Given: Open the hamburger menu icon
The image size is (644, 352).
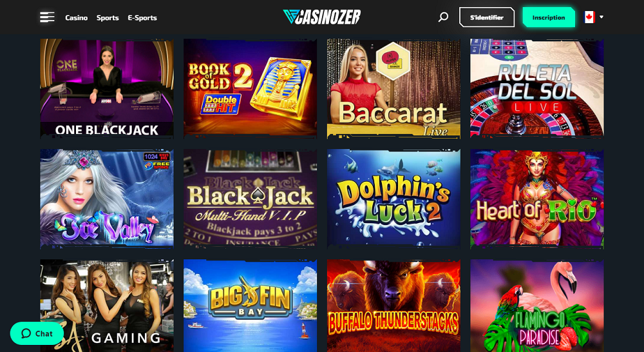Looking at the screenshot, I should 47,17.
